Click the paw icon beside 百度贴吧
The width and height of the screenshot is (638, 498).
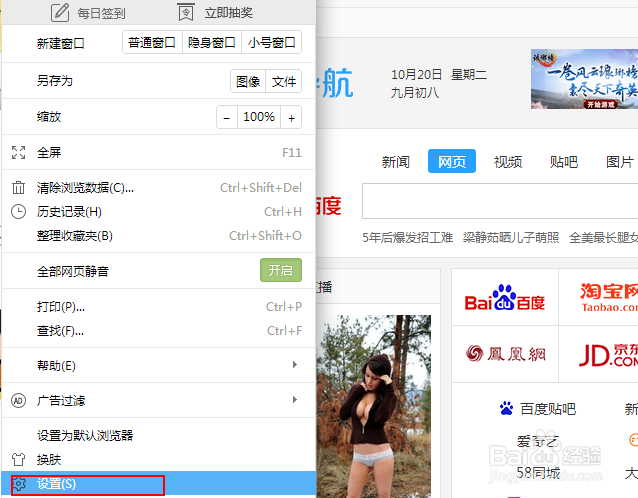[506, 408]
